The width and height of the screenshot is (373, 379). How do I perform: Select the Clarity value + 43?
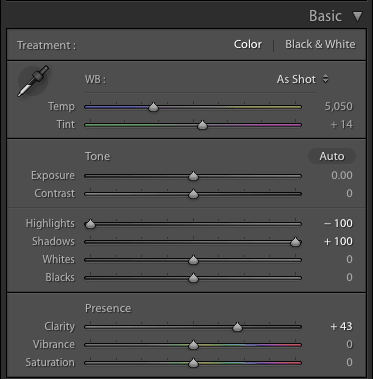341,326
